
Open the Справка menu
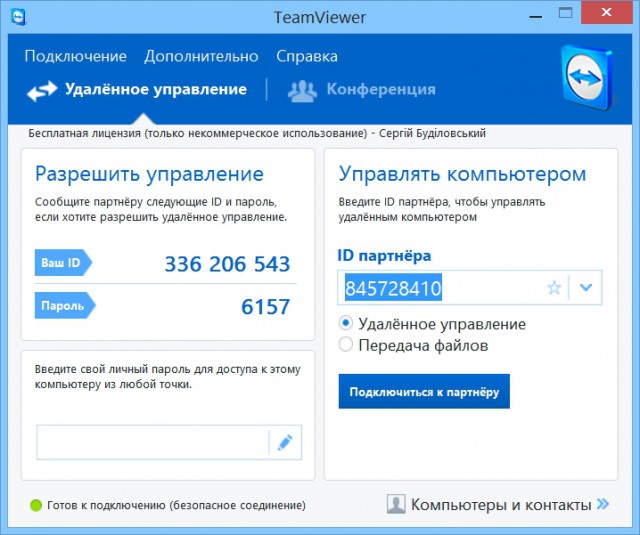[x=307, y=56]
